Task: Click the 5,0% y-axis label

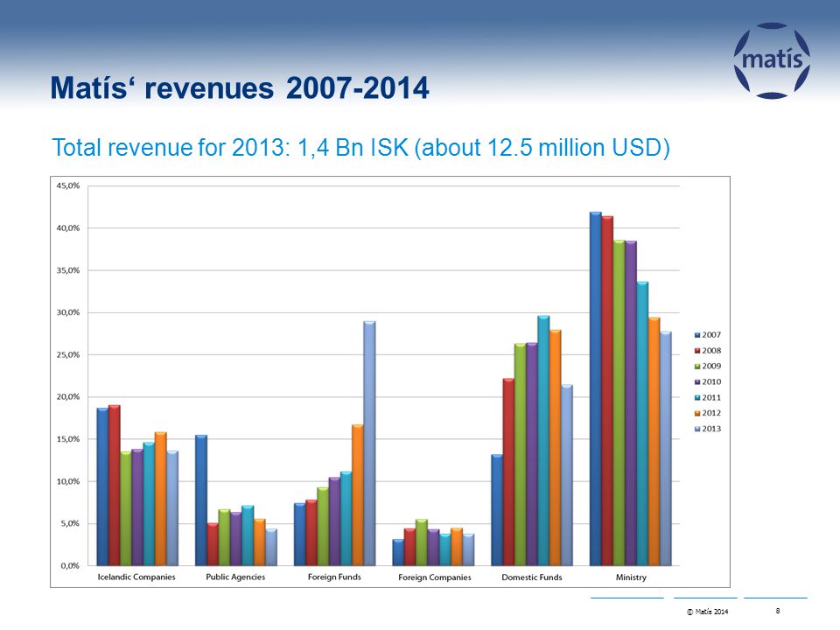Action: pos(68,523)
